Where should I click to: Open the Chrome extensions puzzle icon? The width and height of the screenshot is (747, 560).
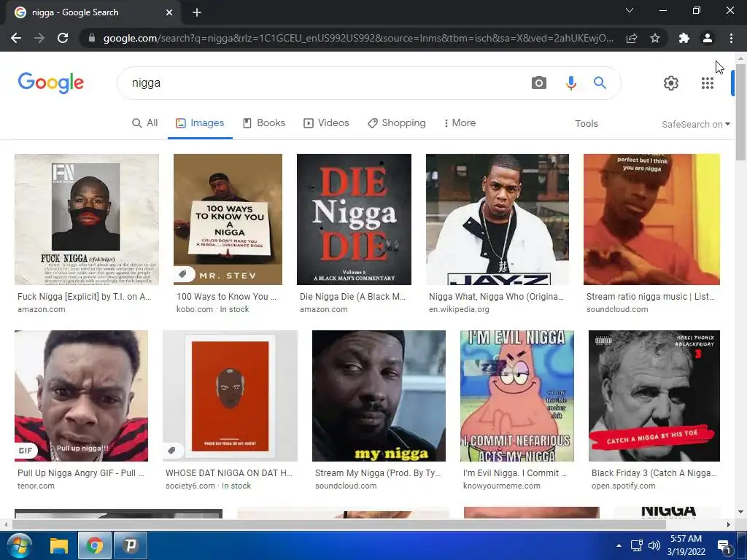tap(684, 38)
